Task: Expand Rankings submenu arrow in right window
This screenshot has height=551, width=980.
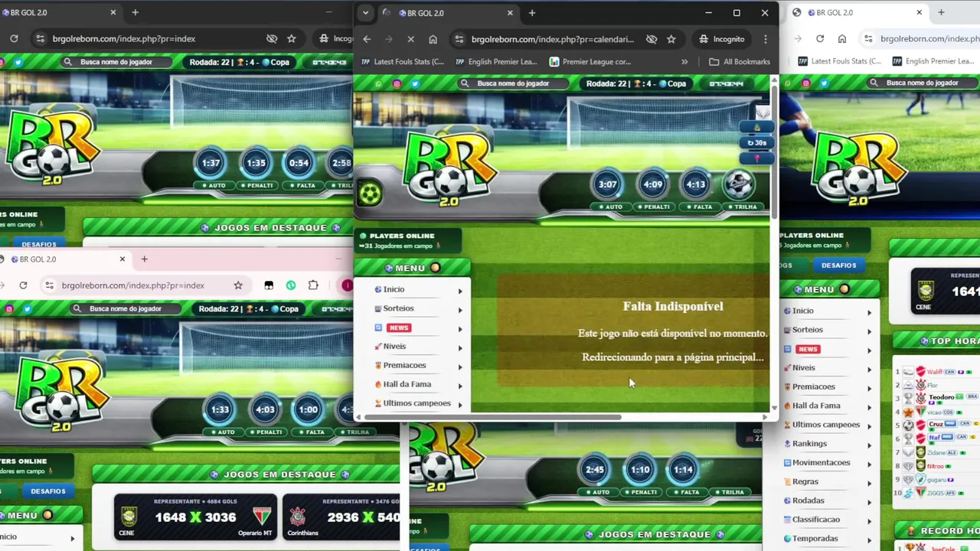Action: [869, 445]
